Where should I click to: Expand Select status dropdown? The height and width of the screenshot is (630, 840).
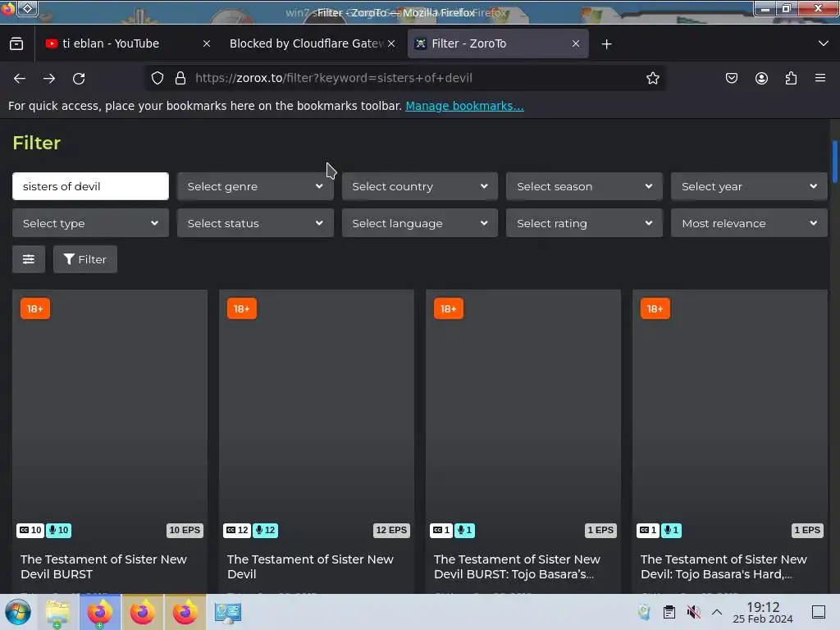coord(255,223)
